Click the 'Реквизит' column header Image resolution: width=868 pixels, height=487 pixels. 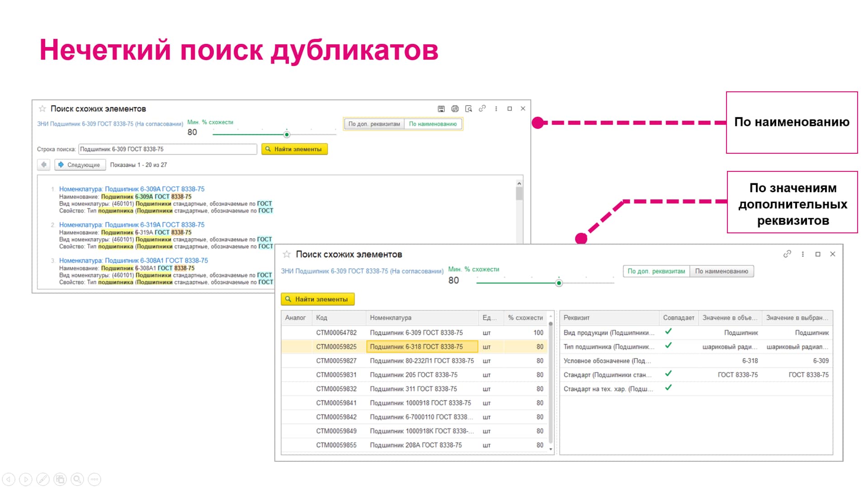[x=609, y=318]
